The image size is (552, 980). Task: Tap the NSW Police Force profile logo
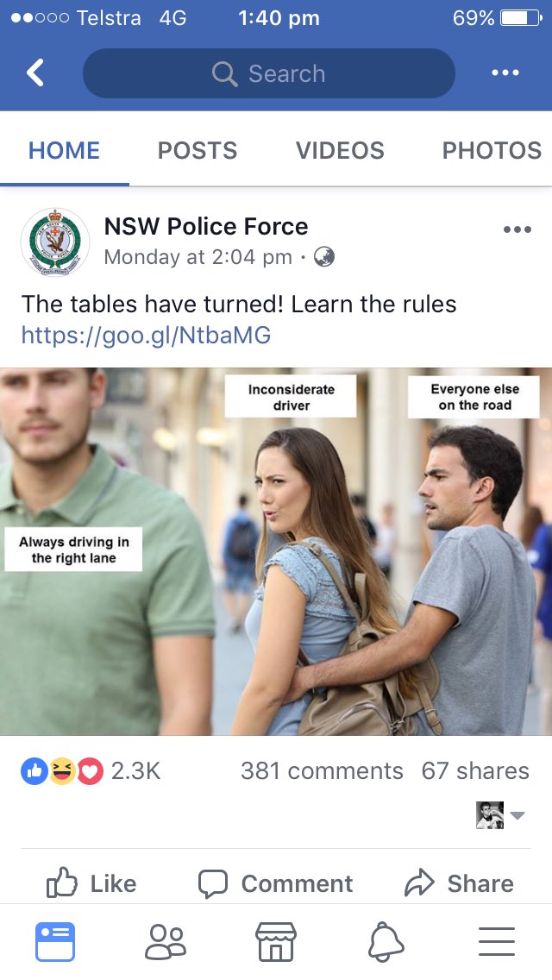point(55,242)
